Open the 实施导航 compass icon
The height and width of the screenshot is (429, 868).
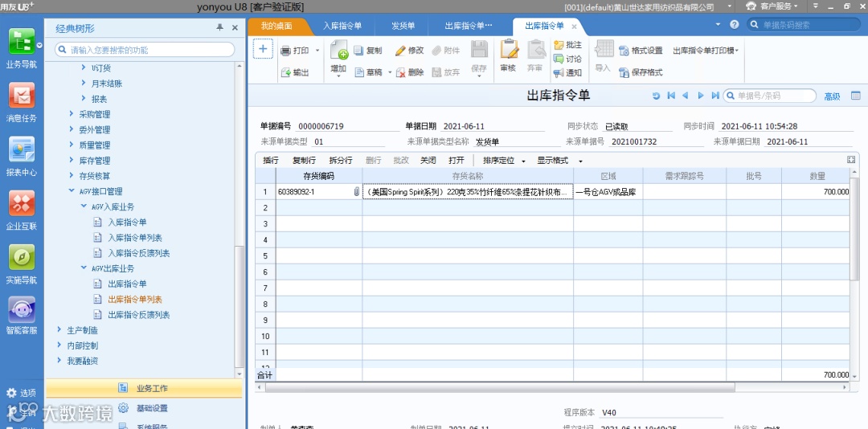click(x=22, y=257)
